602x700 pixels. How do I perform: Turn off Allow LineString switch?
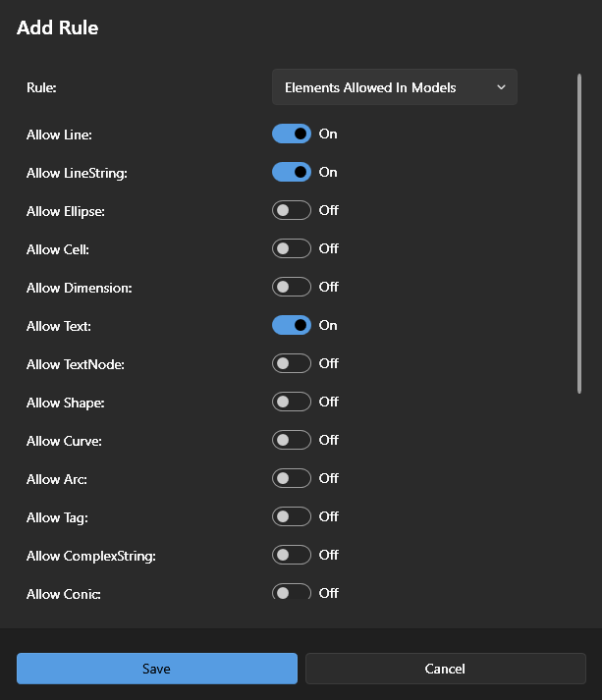pyautogui.click(x=292, y=172)
